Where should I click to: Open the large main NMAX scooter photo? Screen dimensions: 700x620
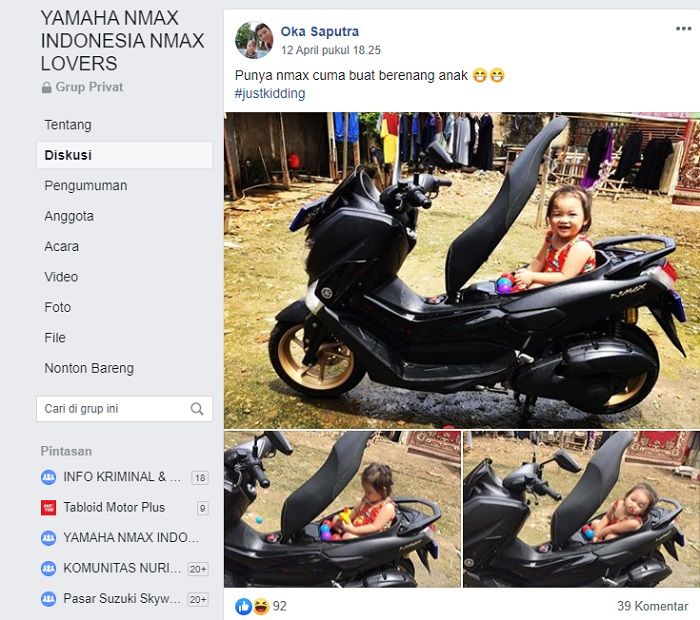(461, 270)
